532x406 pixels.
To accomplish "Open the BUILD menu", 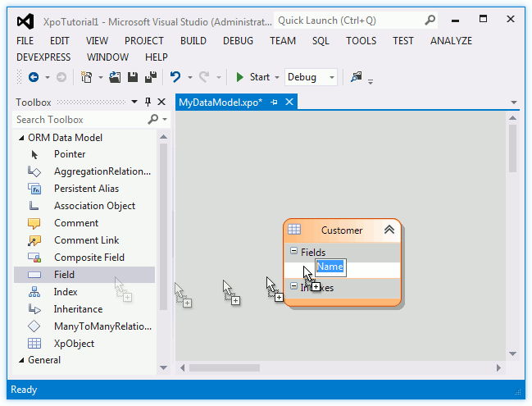I will tap(193, 41).
